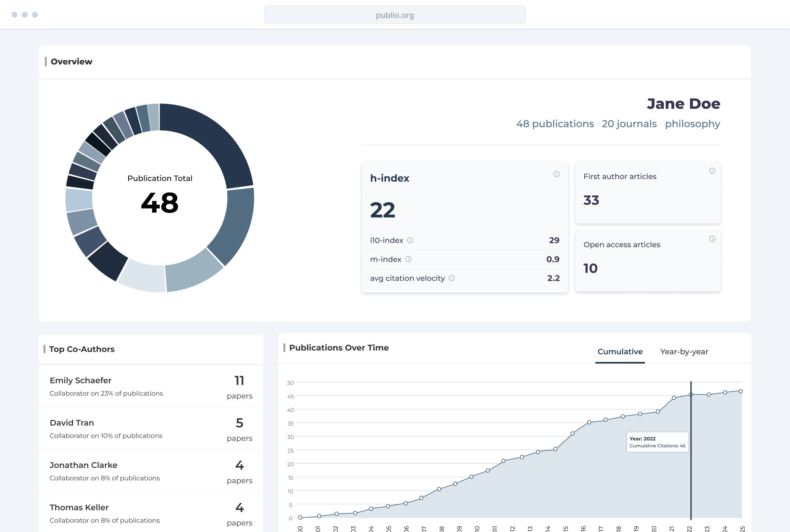Open Emily Schaefer co-author entry
This screenshot has height=532, width=790.
(151, 387)
